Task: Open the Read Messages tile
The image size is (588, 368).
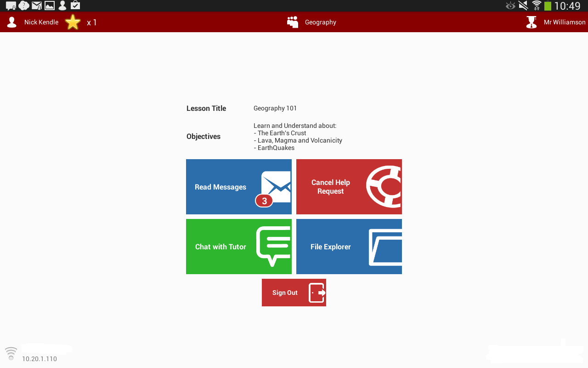Action: click(x=239, y=187)
